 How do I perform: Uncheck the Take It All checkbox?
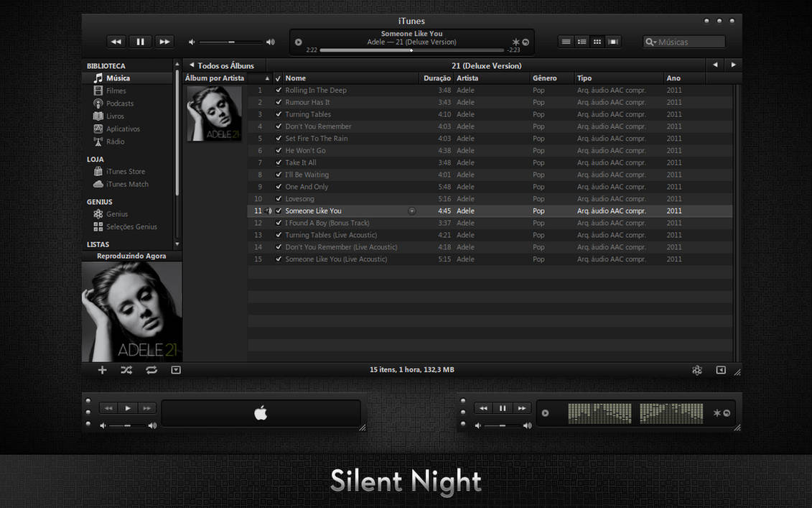[279, 162]
